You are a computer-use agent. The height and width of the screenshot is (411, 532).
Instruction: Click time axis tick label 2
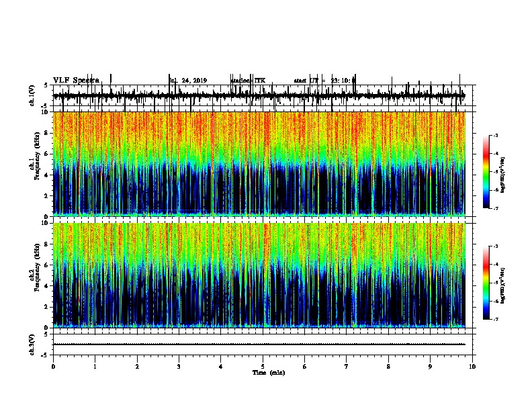tap(137, 367)
